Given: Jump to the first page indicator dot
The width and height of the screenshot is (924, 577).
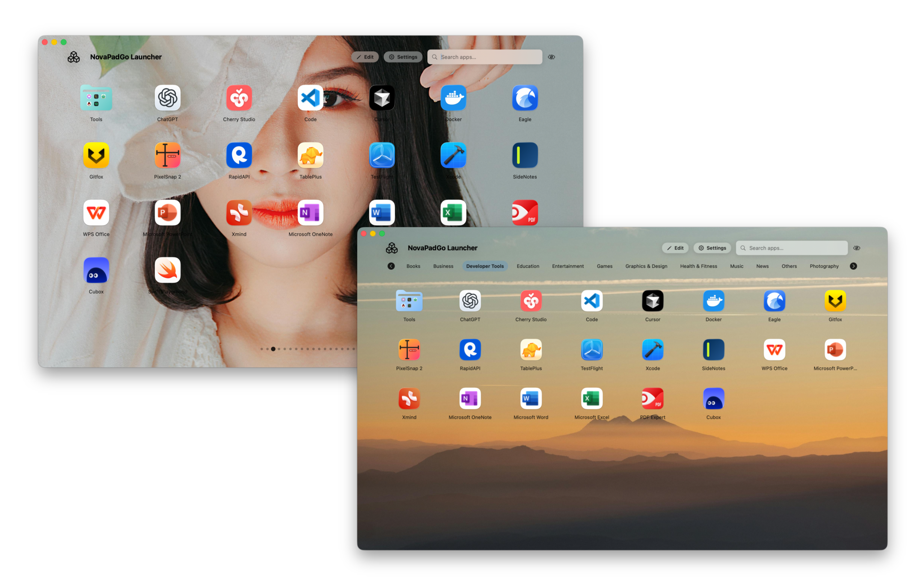Looking at the screenshot, I should coord(262,349).
